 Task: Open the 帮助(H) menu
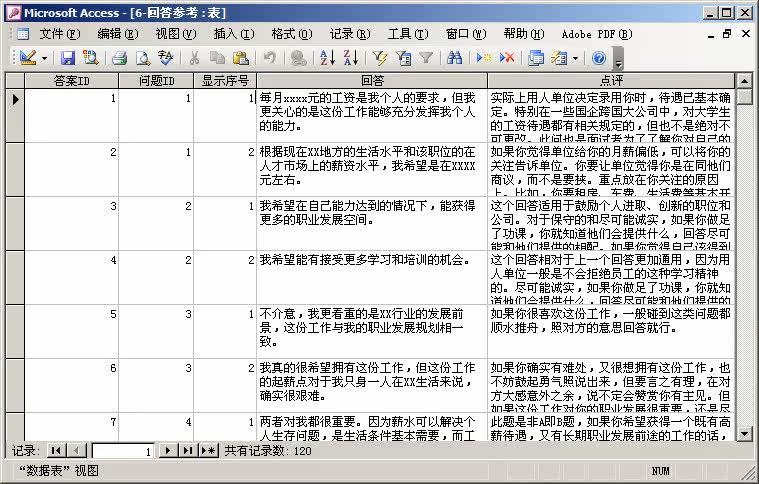(524, 34)
